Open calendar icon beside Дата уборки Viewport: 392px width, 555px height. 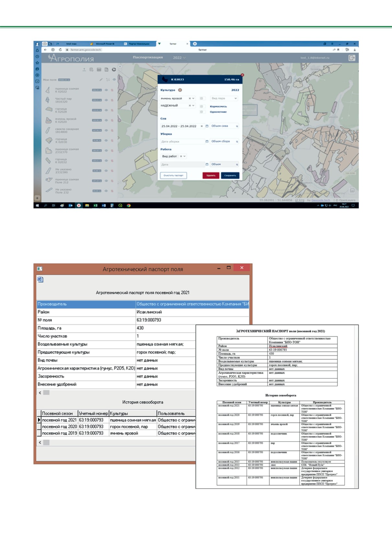click(207, 141)
